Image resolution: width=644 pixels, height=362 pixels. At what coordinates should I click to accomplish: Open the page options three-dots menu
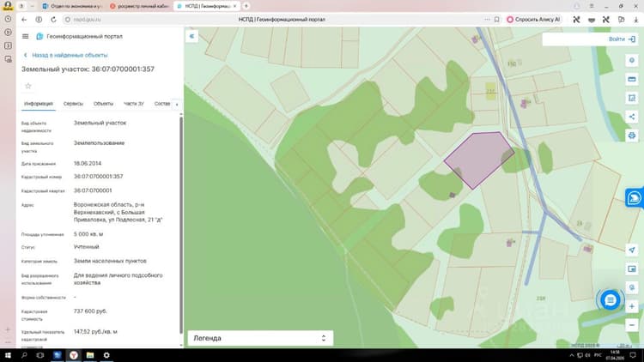click(x=487, y=19)
